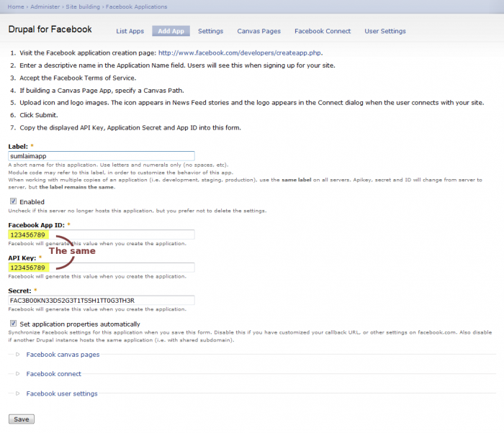Open the User Settings tab
The image size is (504, 433).
(x=385, y=31)
